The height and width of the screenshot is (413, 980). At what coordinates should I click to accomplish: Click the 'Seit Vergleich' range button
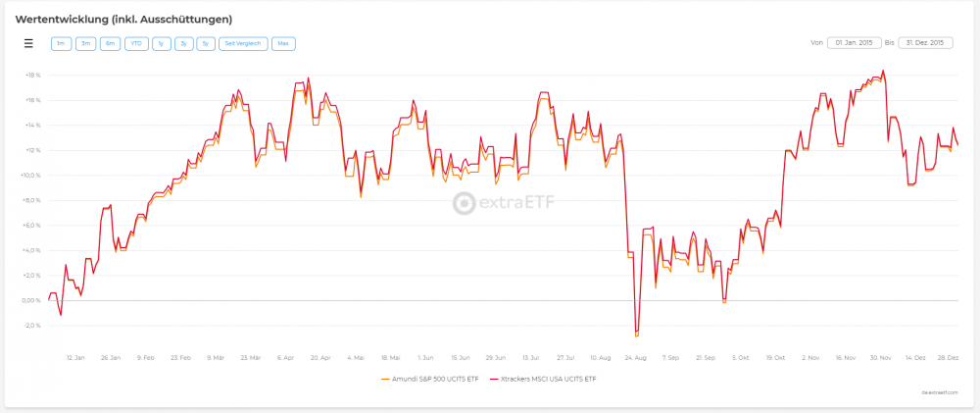tap(243, 43)
